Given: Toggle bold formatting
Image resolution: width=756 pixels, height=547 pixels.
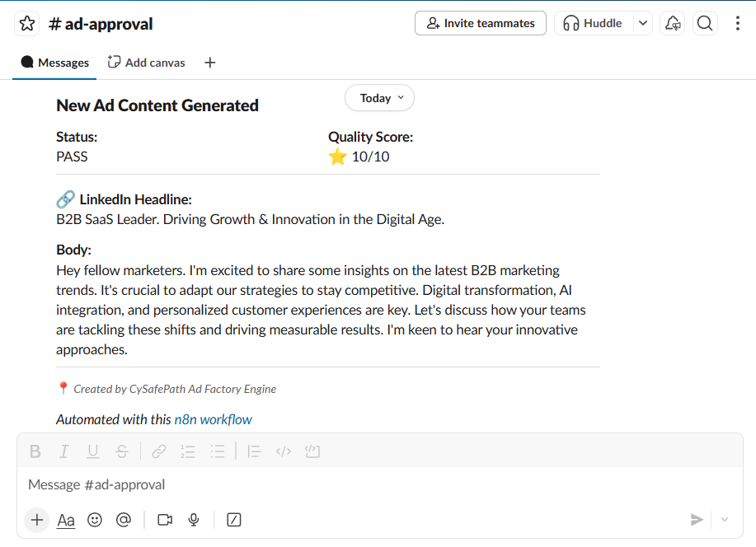Looking at the screenshot, I should [x=35, y=451].
